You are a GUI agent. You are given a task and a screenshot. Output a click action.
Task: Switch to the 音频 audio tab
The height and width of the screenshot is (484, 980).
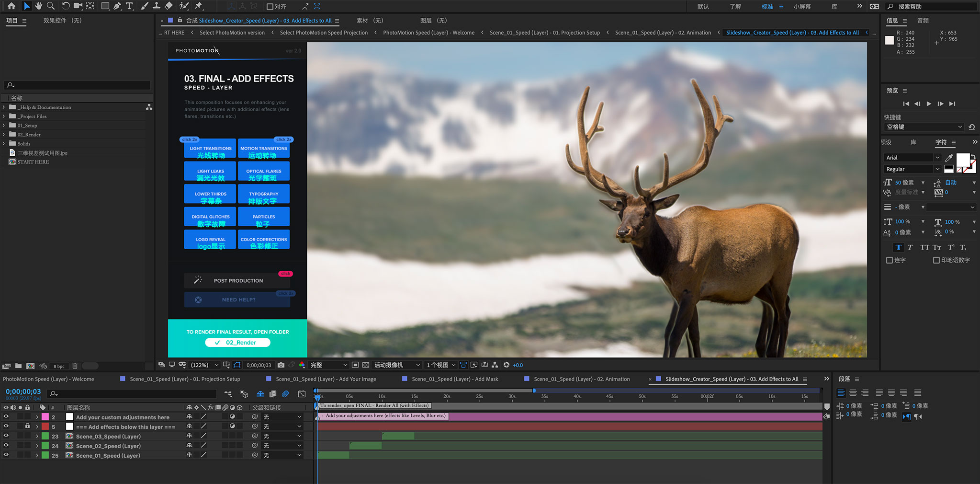pos(923,21)
